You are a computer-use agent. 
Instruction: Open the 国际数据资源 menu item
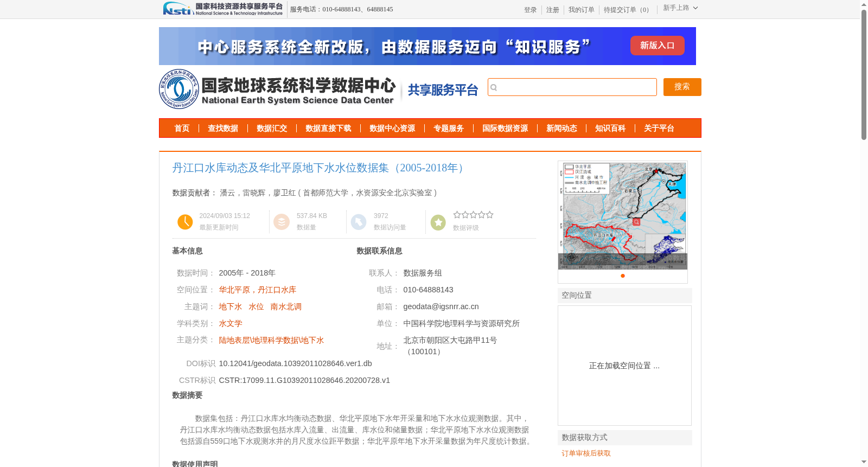[505, 129]
